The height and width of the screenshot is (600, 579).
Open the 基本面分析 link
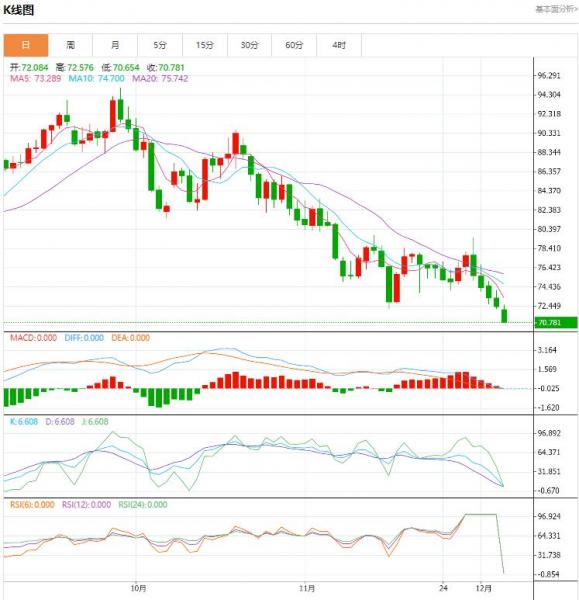[556, 9]
